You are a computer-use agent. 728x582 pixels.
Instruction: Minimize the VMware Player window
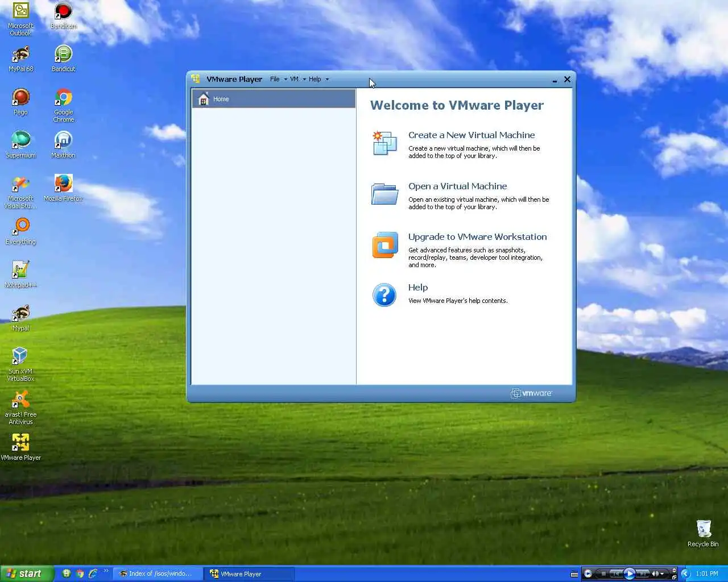point(555,80)
